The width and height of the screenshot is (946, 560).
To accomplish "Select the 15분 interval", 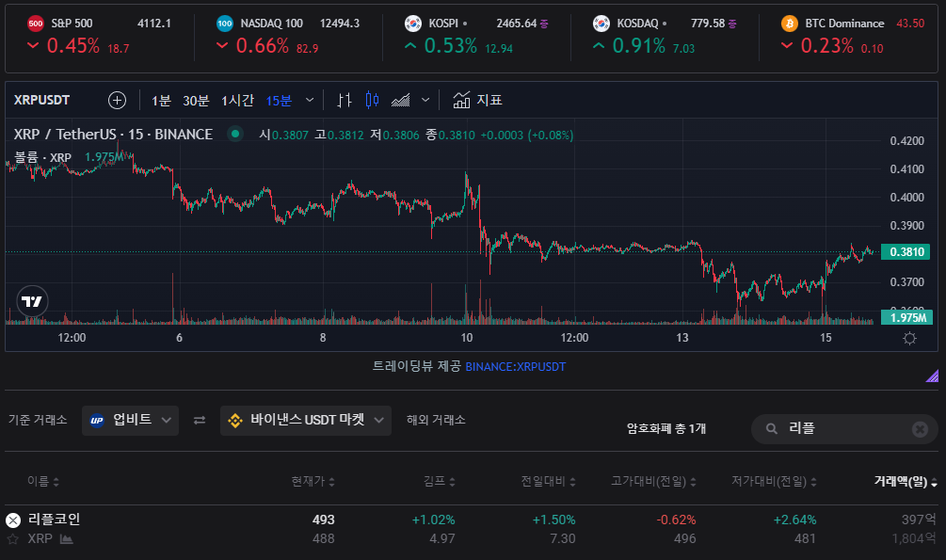I will tap(279, 101).
